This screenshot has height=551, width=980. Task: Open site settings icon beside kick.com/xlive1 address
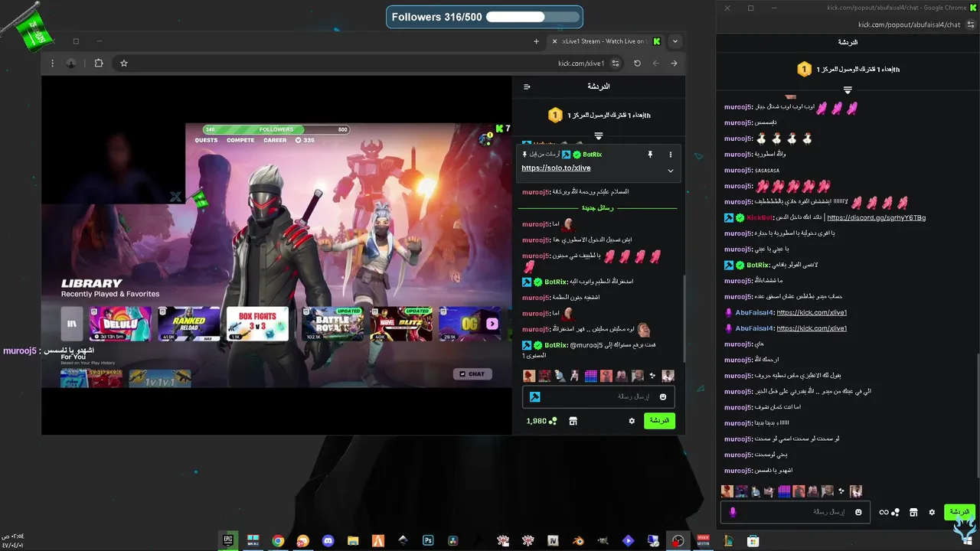616,64
